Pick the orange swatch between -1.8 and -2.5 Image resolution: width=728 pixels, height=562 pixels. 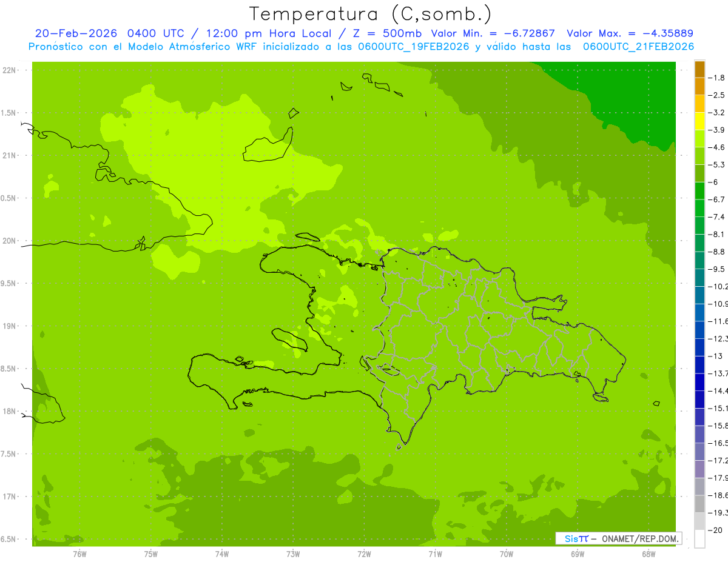point(699,87)
